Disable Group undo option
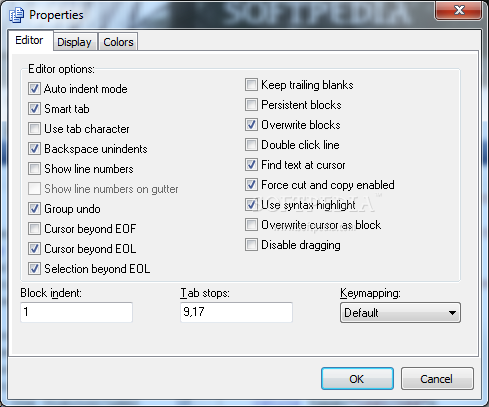Viewport: 489px width, 407px height. (x=34, y=209)
